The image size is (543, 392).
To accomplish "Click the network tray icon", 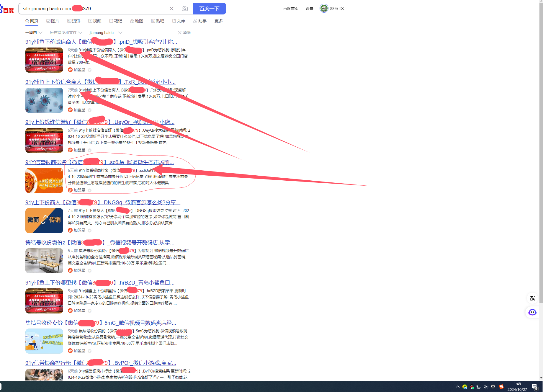I will click(x=479, y=387).
